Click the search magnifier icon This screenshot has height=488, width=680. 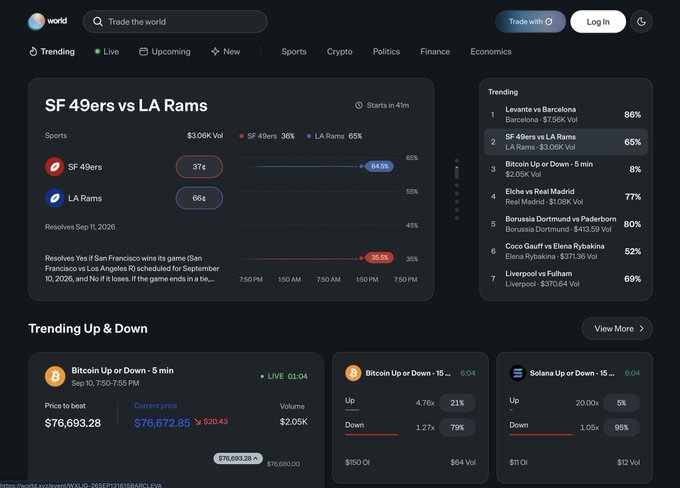[x=98, y=22]
